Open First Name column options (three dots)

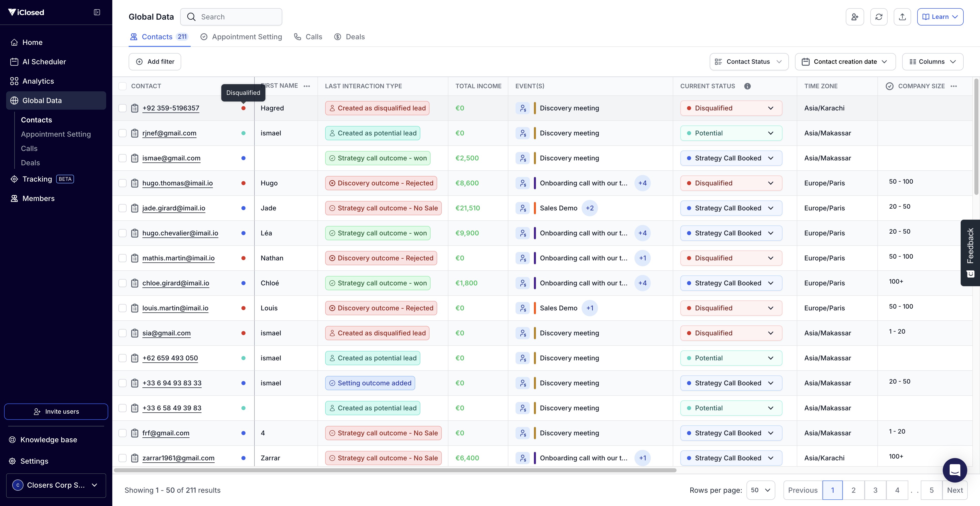(x=307, y=86)
